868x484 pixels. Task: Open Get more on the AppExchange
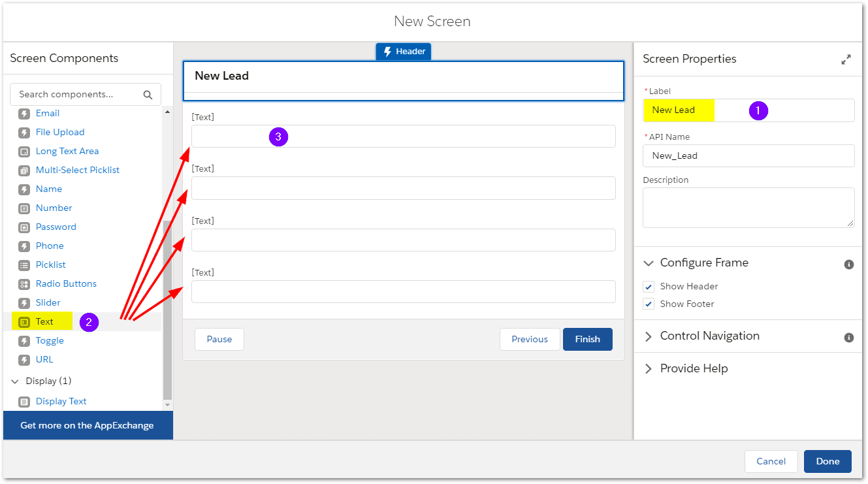(x=87, y=425)
